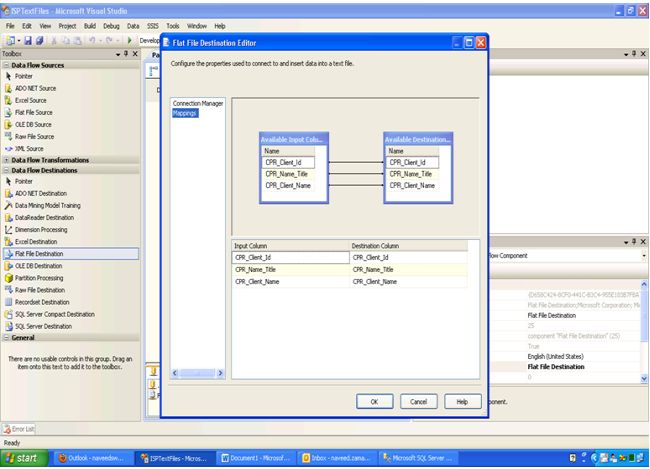
Task: Click the Save toolbar icon
Action: (x=28, y=41)
